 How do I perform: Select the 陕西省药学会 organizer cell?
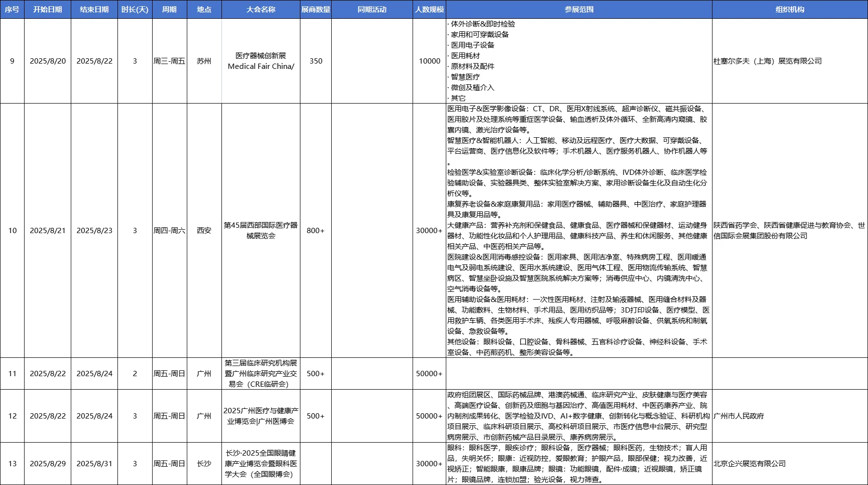point(790,231)
